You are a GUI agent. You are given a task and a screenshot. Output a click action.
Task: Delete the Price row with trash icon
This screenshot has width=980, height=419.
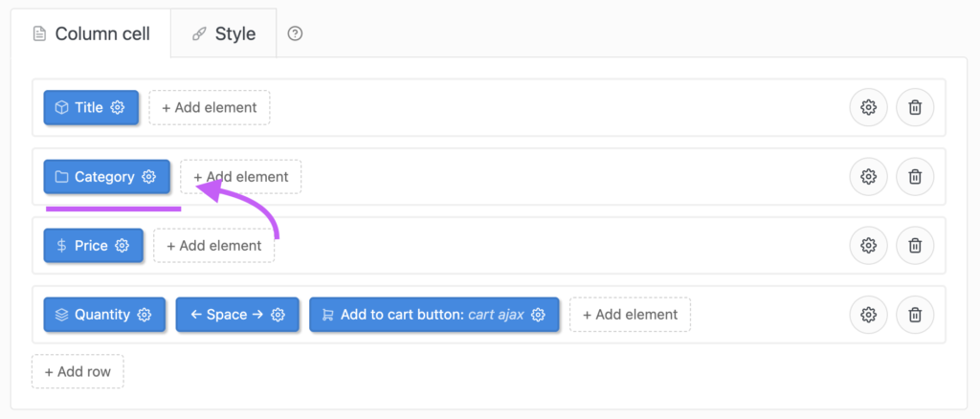915,246
